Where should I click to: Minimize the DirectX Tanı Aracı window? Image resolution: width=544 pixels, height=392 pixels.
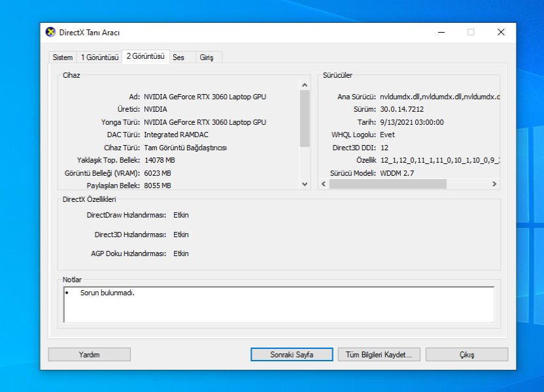coord(441,32)
